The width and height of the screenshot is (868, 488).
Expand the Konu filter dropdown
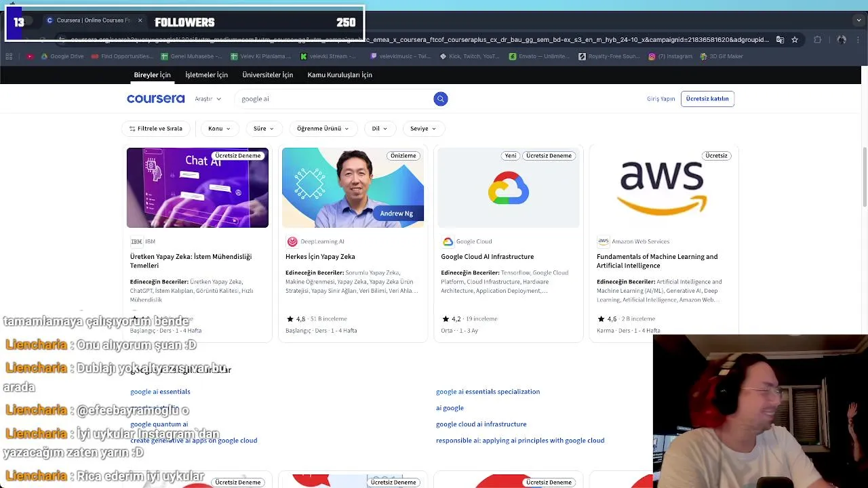(x=219, y=128)
